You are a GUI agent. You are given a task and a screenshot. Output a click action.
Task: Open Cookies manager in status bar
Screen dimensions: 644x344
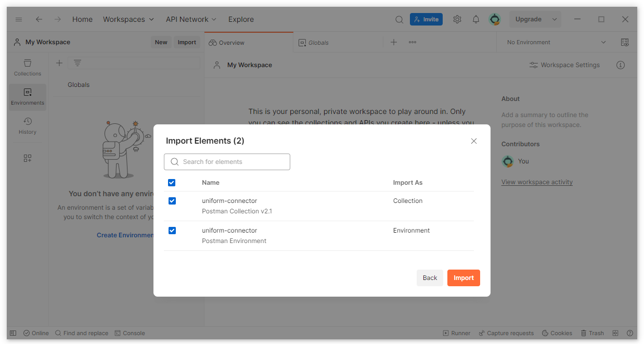click(557, 333)
